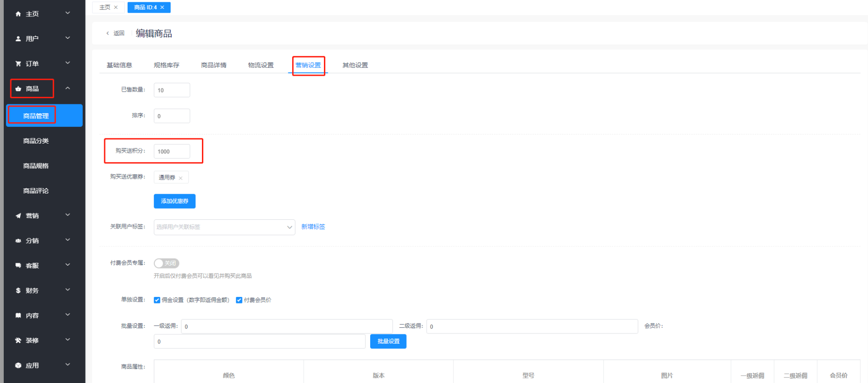Image resolution: width=868 pixels, height=383 pixels.
Task: Close the 商品 ID:4 tab
Action: (x=162, y=7)
